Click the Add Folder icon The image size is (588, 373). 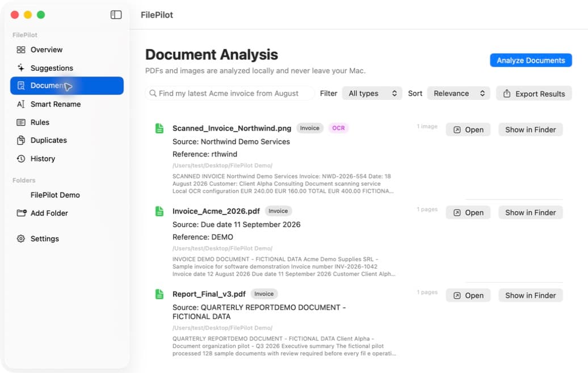(22, 213)
